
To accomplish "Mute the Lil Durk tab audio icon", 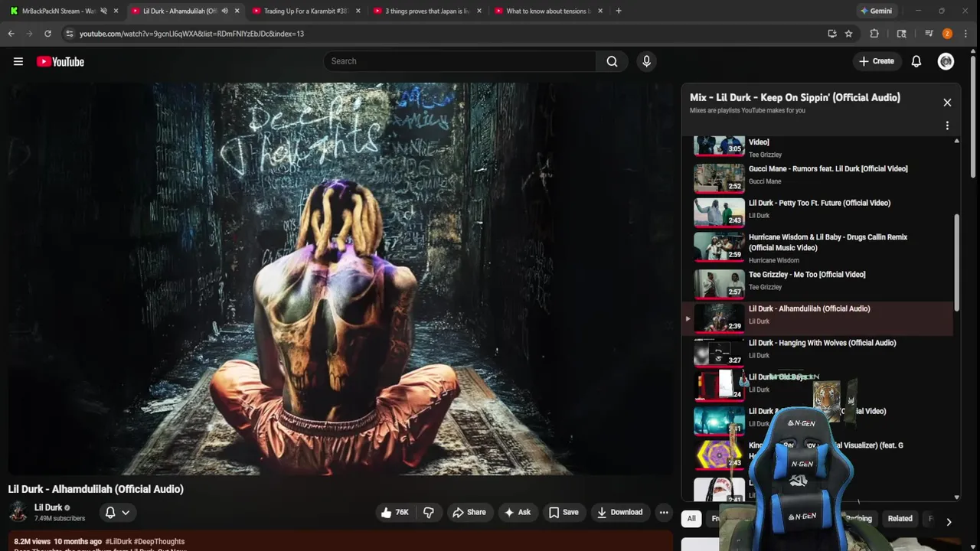I will [224, 11].
